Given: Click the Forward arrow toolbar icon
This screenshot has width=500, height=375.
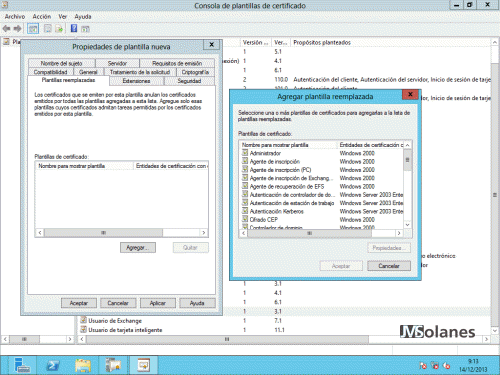Looking at the screenshot, I should pos(17,29).
